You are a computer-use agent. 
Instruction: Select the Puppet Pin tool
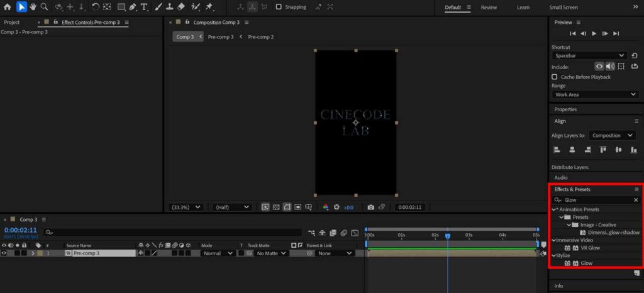click(x=209, y=7)
